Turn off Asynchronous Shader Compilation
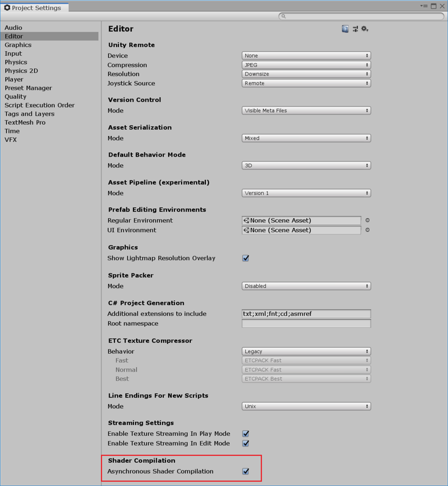 (x=245, y=471)
